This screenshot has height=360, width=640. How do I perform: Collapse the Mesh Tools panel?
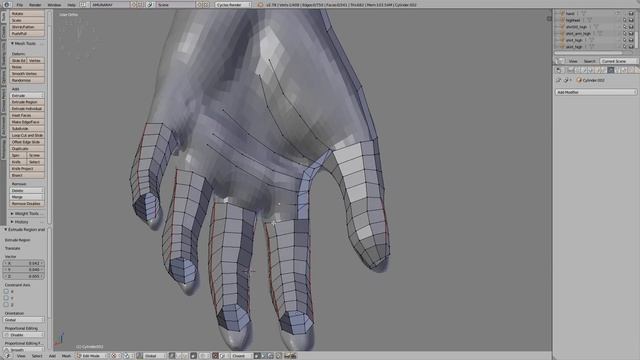click(x=24, y=43)
